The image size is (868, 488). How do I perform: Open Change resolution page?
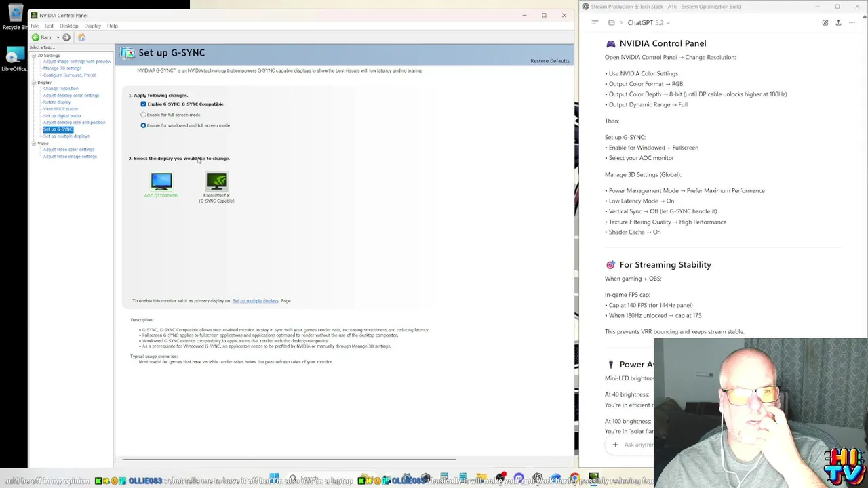[60, 89]
